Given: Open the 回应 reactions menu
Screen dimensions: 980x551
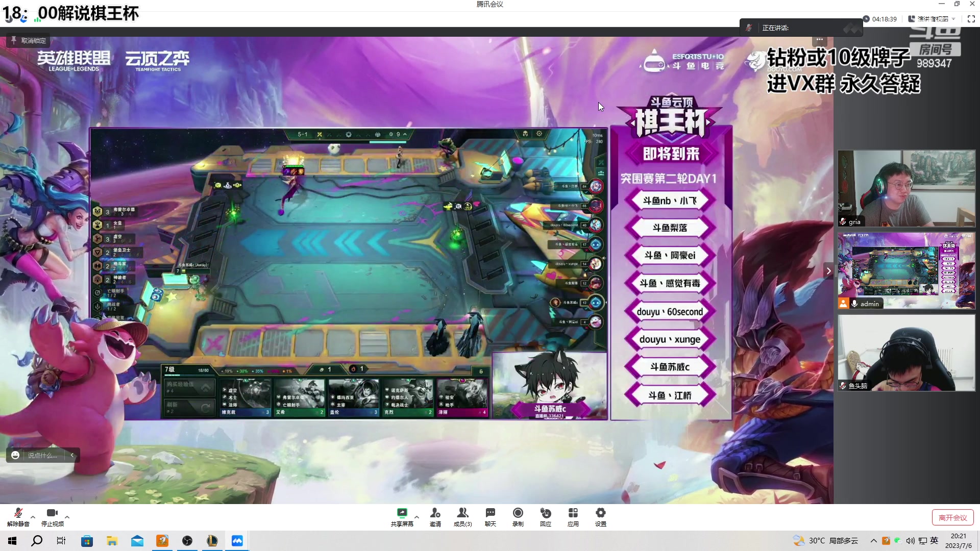Looking at the screenshot, I should click(x=546, y=517).
